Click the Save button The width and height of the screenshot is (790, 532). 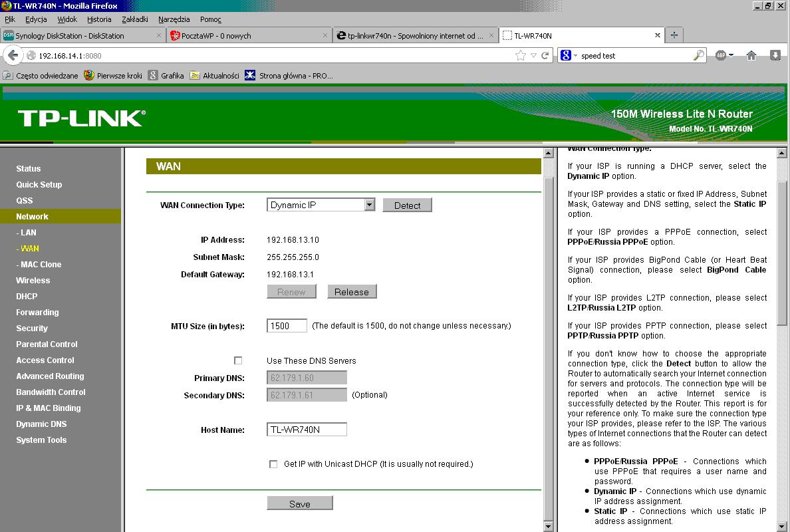300,503
